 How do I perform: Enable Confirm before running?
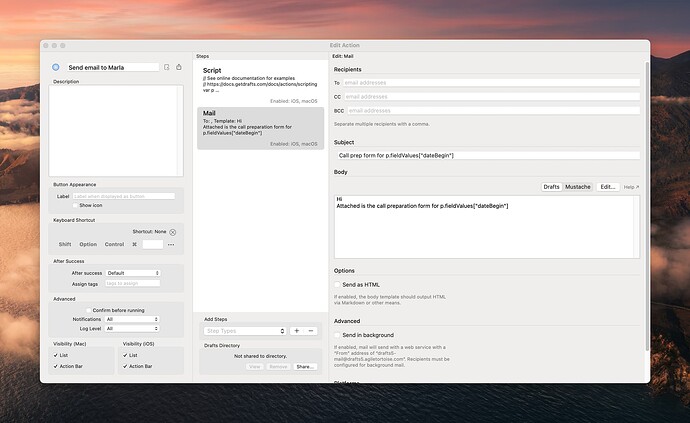point(88,310)
